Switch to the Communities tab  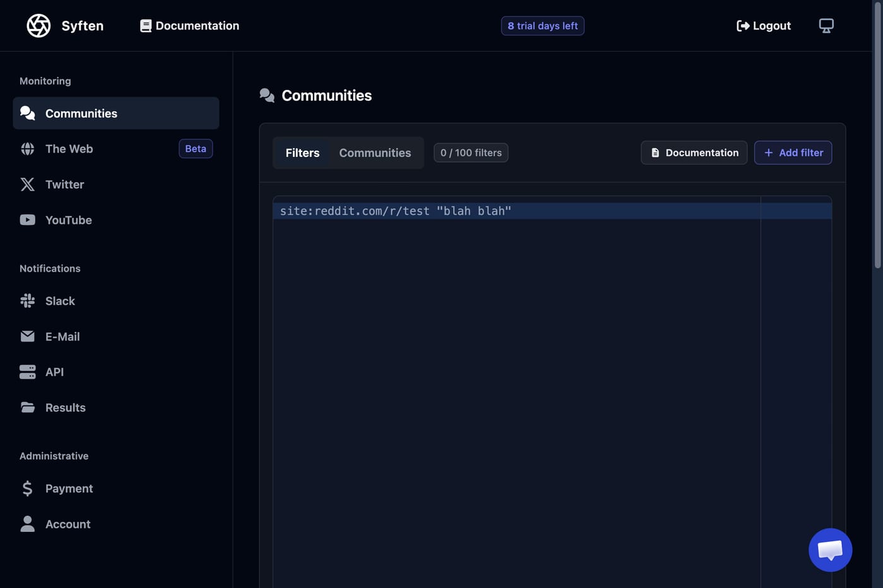375,153
